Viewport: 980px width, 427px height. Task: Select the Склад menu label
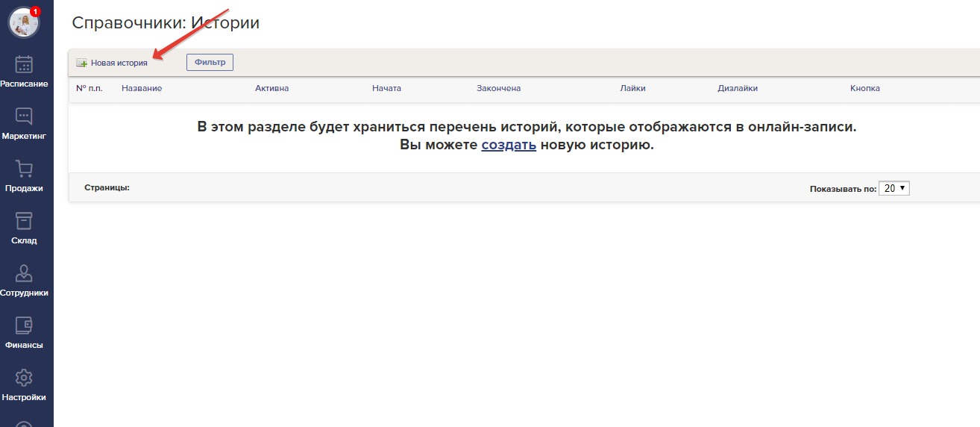[24, 240]
